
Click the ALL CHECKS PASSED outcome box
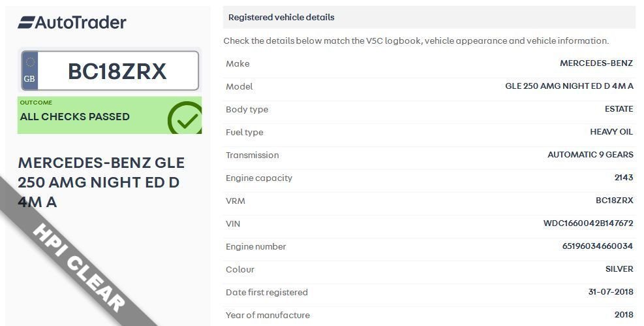(x=110, y=116)
